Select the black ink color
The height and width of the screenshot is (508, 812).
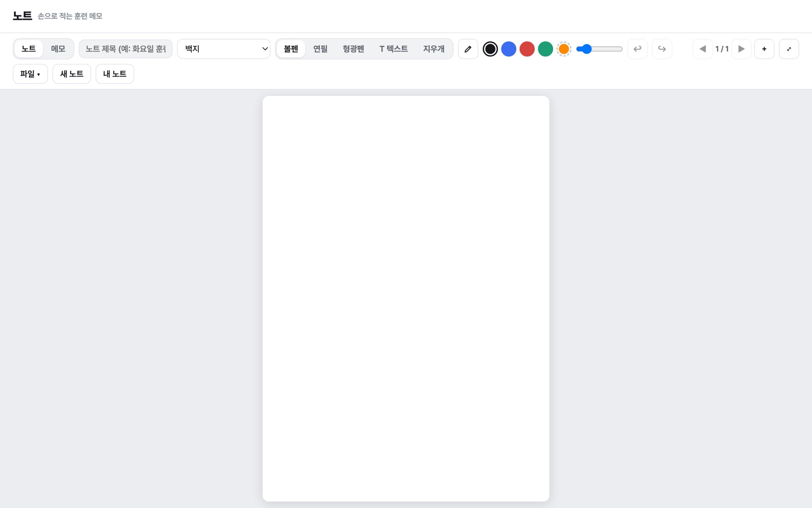coord(490,49)
